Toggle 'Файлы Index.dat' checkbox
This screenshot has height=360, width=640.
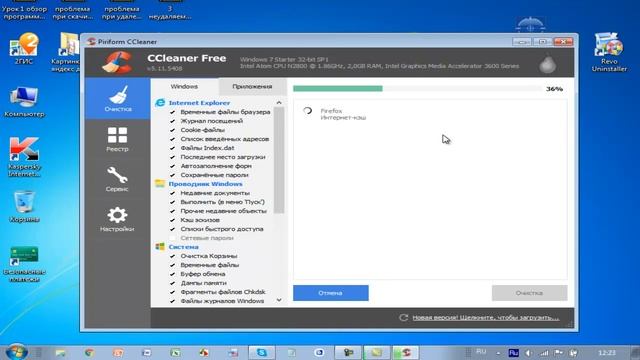click(172, 148)
